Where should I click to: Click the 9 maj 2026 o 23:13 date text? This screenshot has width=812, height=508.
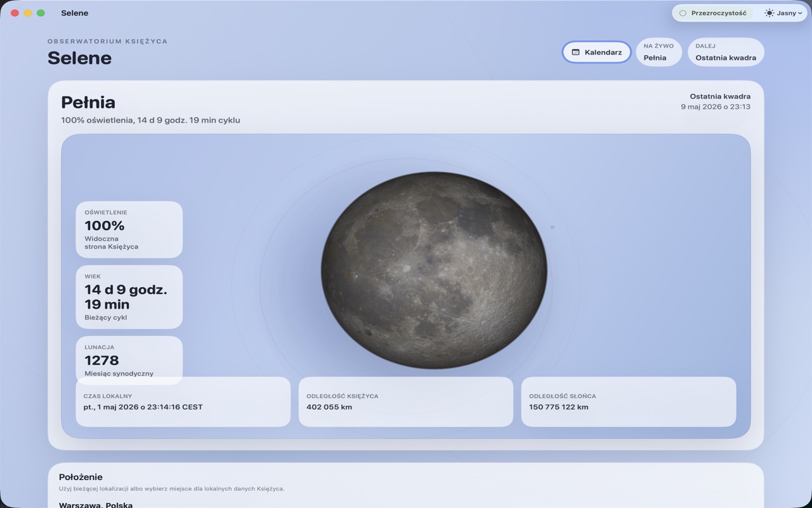(x=716, y=107)
